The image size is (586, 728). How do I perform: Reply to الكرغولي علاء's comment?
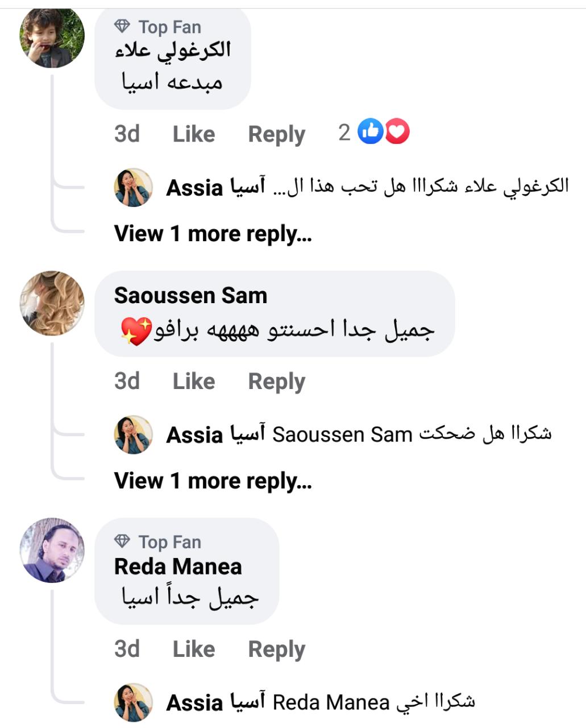(x=276, y=134)
